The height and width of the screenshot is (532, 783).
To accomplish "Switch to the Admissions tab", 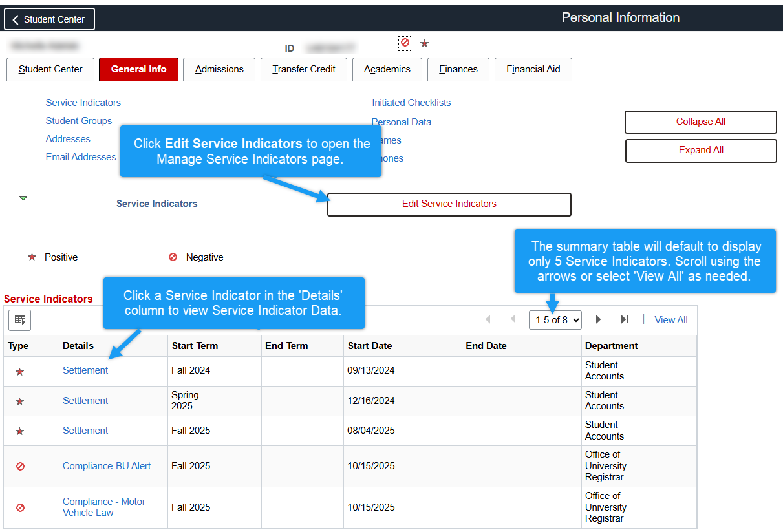I will (x=219, y=69).
